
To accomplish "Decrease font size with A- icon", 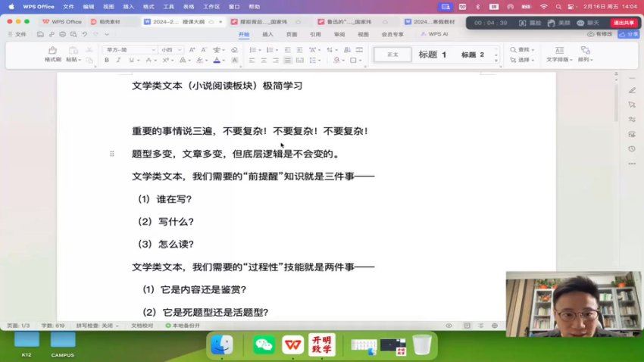I will tap(204, 50).
